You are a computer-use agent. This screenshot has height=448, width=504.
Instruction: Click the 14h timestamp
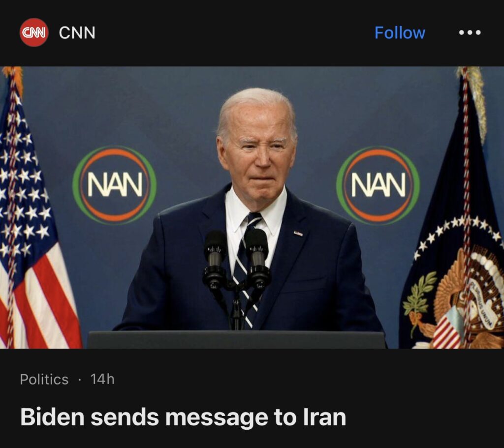click(102, 379)
